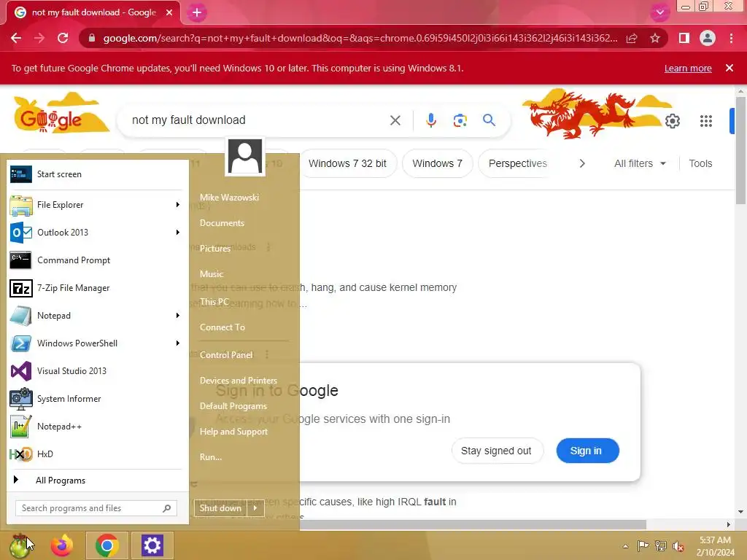This screenshot has height=560, width=747.
Task: Open the Chrome profile avatar
Action: [708, 38]
